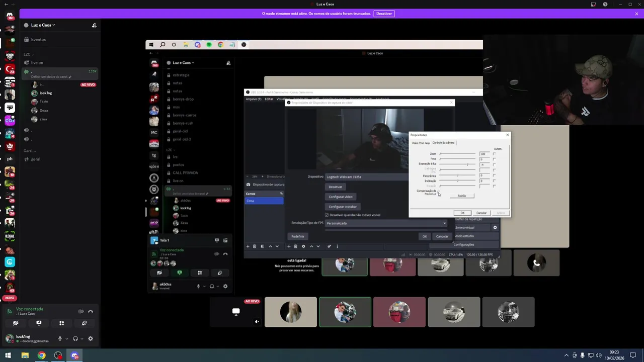
Task: Click the source properties gear icon in OBS
Action: [303, 246]
